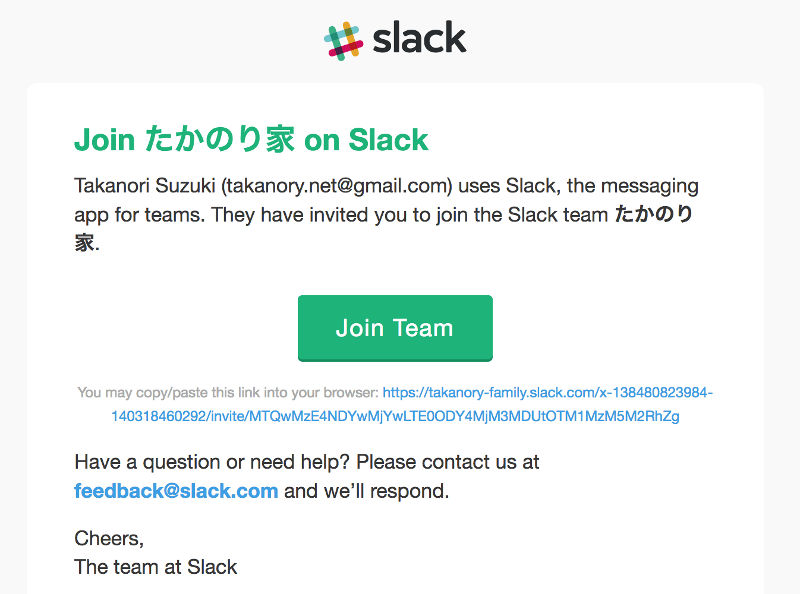Click the bold たかのり team name in the paragraph
The image size is (800, 594).
[x=654, y=214]
